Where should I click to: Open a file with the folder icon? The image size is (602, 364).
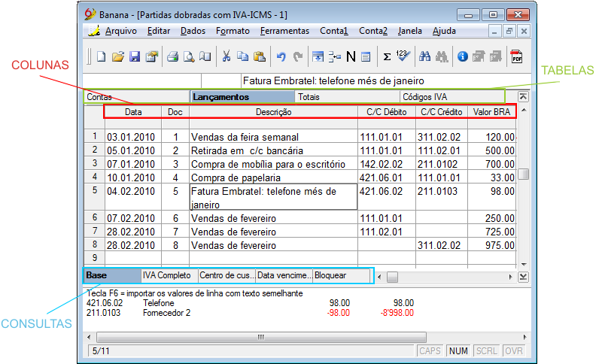[x=118, y=56]
